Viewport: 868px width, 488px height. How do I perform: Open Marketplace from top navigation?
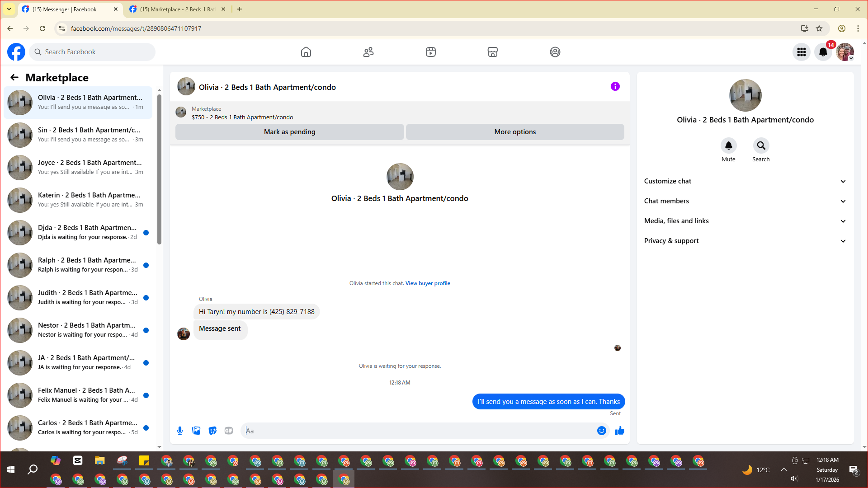(x=492, y=52)
